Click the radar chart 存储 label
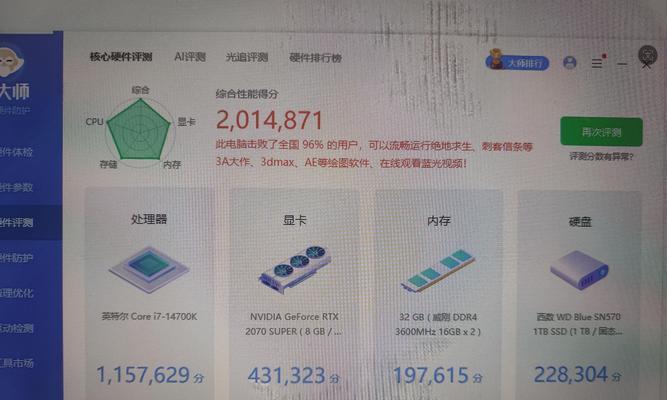667x400 pixels. click(x=108, y=164)
